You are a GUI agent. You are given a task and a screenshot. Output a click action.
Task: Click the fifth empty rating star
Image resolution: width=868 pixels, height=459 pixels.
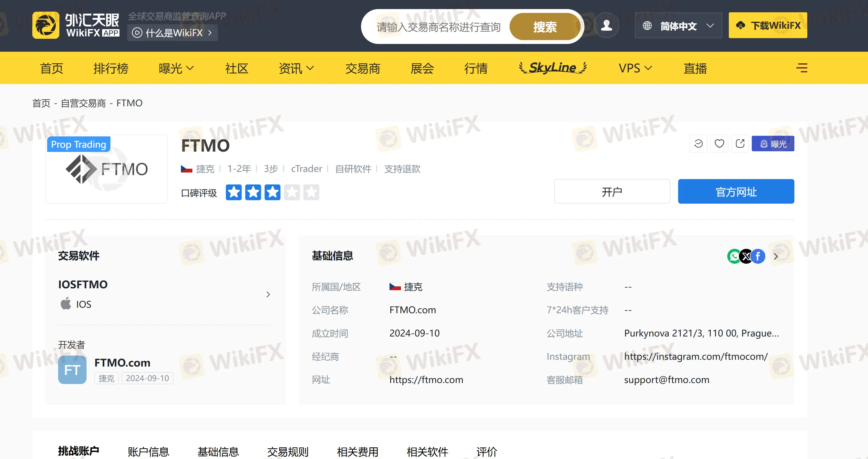tap(311, 193)
